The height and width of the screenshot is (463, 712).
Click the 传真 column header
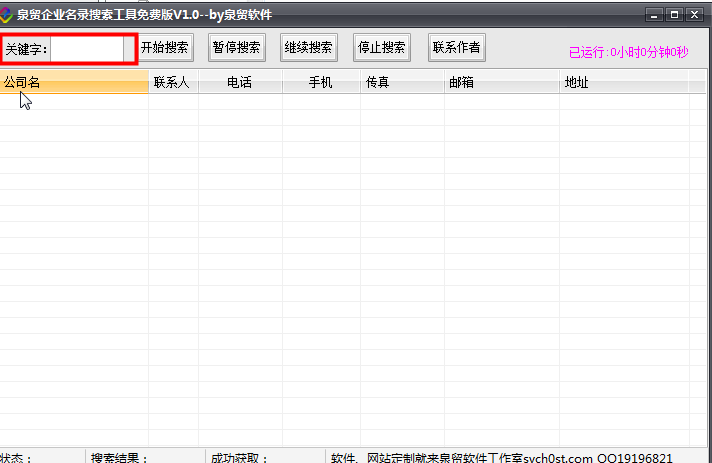pyautogui.click(x=402, y=82)
